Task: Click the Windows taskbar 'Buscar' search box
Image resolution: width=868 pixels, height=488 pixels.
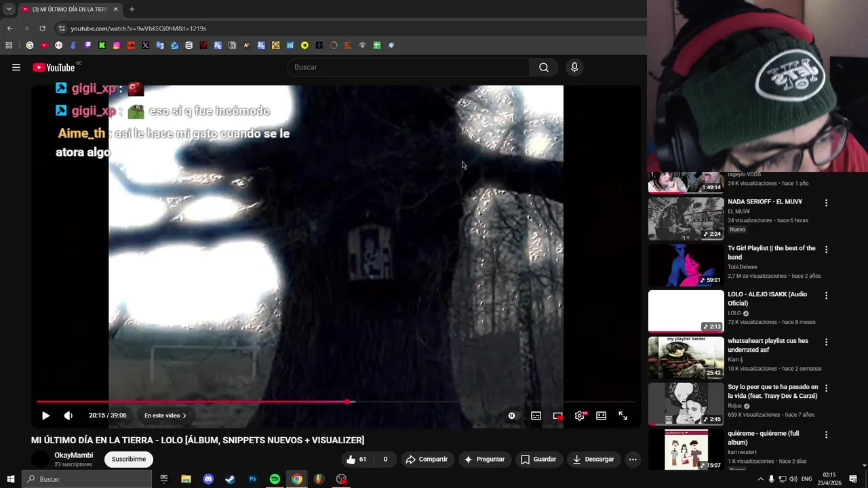Action: point(87,479)
